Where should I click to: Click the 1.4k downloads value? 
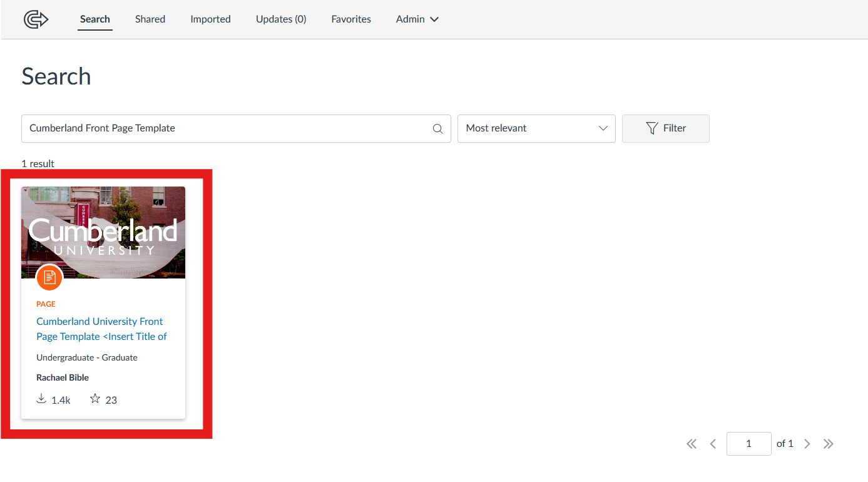61,400
